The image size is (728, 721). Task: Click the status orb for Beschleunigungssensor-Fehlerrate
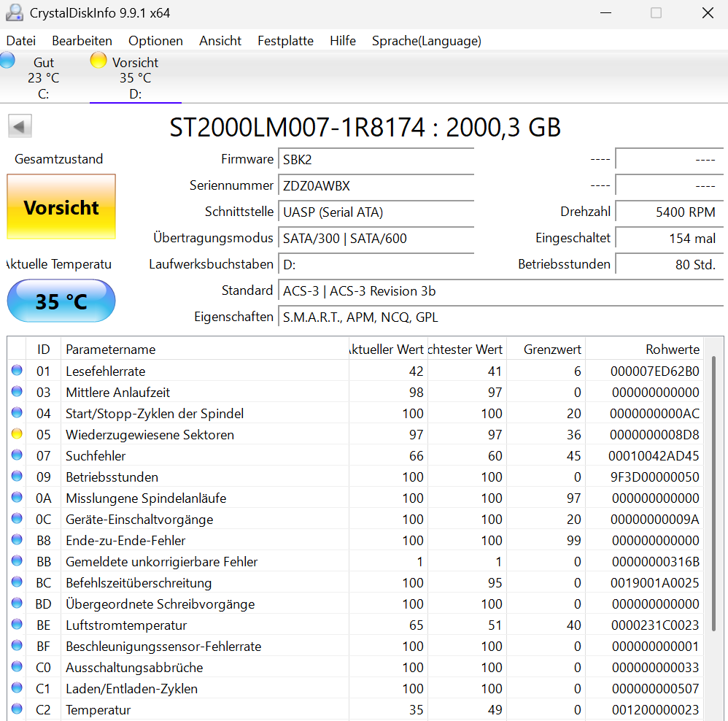tap(17, 645)
